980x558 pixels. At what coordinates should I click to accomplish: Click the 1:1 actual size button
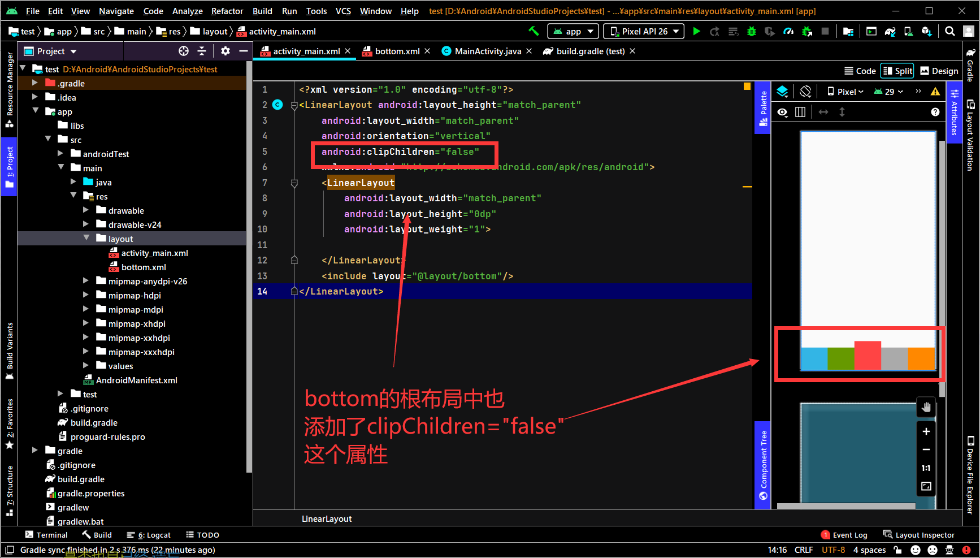tap(926, 468)
